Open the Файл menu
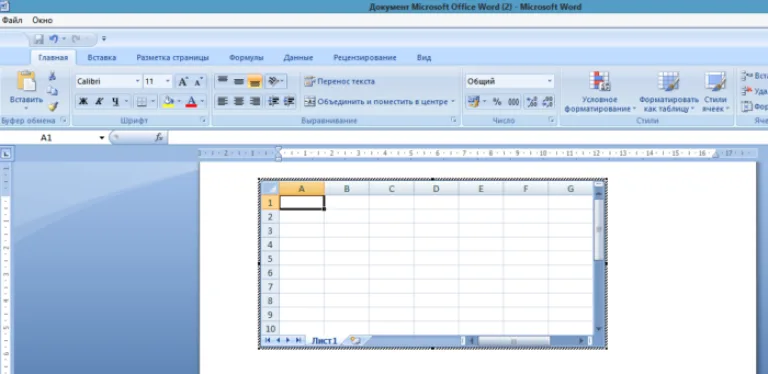This screenshot has width=768, height=374. 12,20
